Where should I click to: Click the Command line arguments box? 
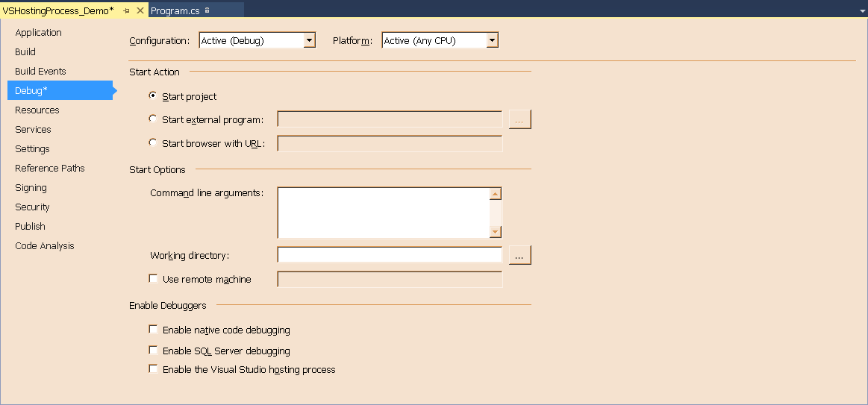click(x=384, y=213)
